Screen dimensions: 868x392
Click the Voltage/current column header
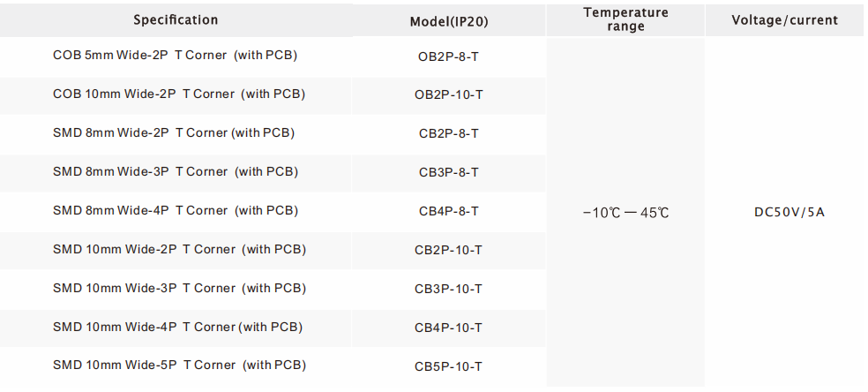click(x=784, y=20)
